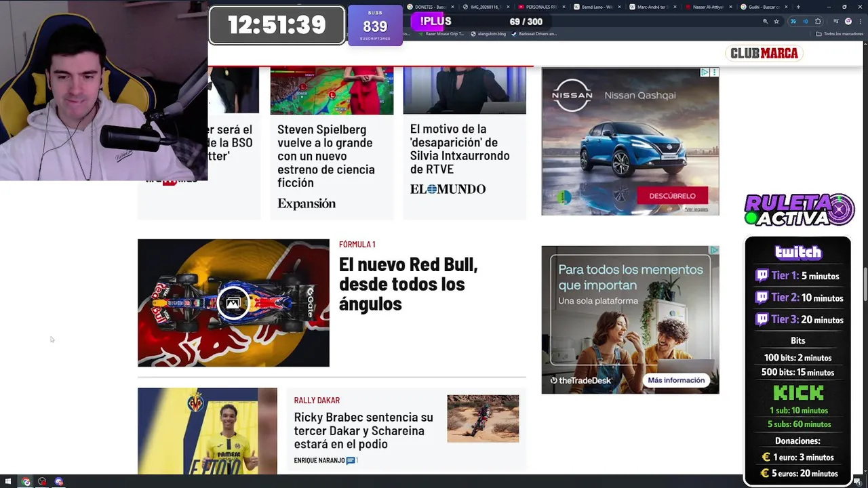The width and height of the screenshot is (868, 488).
Task: Open the Ricky Brabec Dakar headline
Action: click(x=363, y=430)
